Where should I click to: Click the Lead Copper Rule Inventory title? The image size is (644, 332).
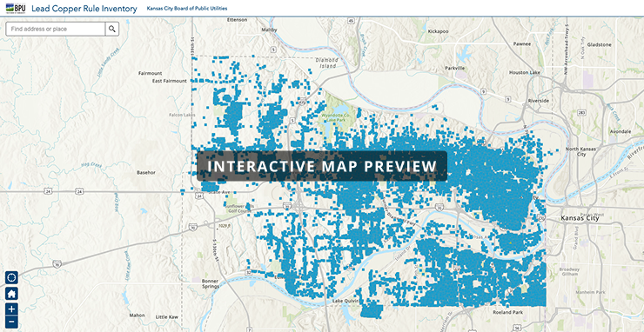pyautogui.click(x=84, y=9)
